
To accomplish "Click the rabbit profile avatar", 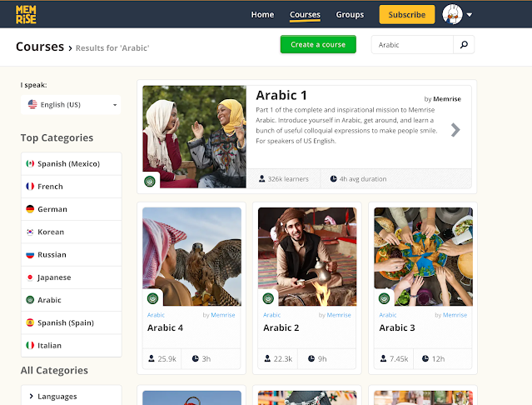I will pyautogui.click(x=452, y=14).
